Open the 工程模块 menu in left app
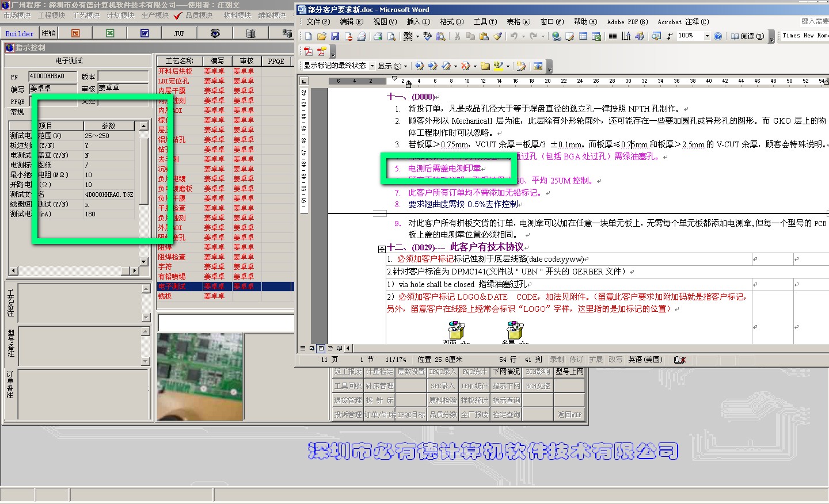This screenshot has height=504, width=829. point(51,16)
